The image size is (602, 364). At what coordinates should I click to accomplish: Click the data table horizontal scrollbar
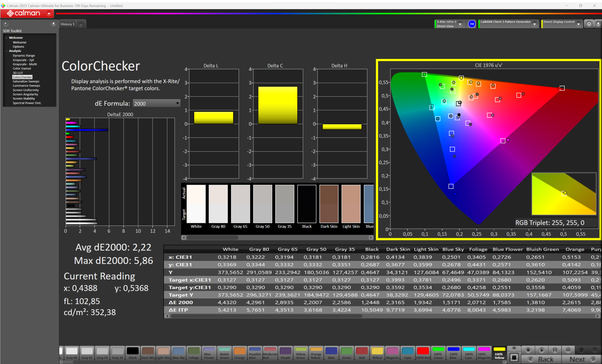[267, 316]
